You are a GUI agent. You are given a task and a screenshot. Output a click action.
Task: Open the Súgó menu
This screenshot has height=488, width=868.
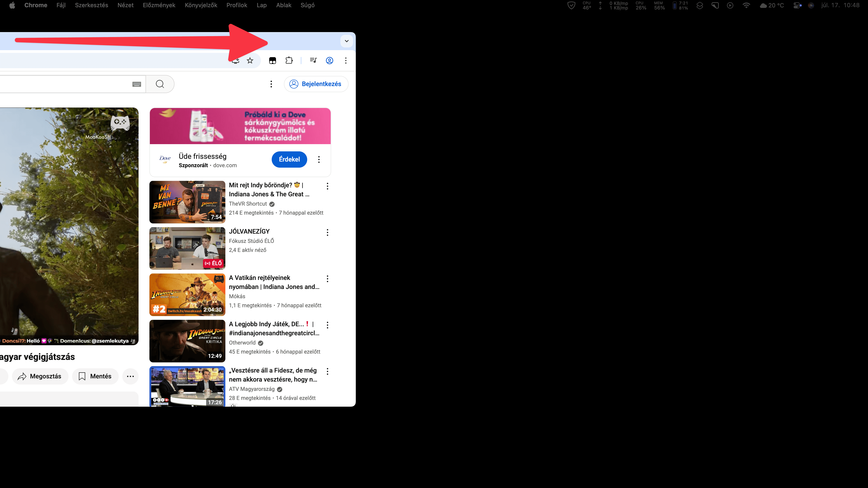pos(308,5)
